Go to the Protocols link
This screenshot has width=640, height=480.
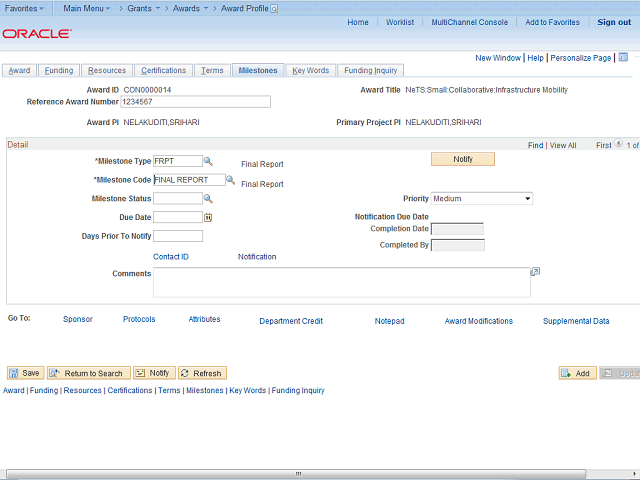click(x=139, y=319)
